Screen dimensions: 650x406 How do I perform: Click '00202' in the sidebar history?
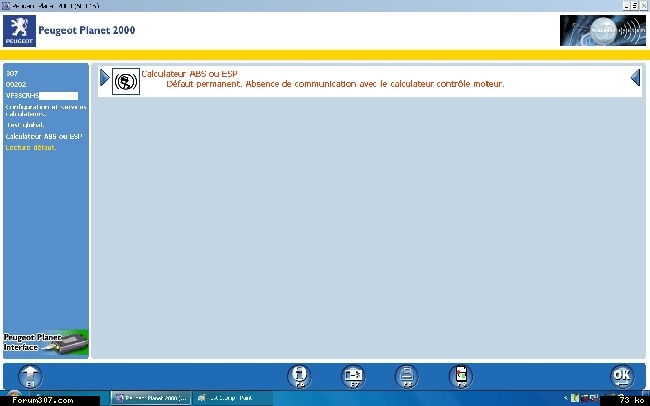click(x=16, y=84)
